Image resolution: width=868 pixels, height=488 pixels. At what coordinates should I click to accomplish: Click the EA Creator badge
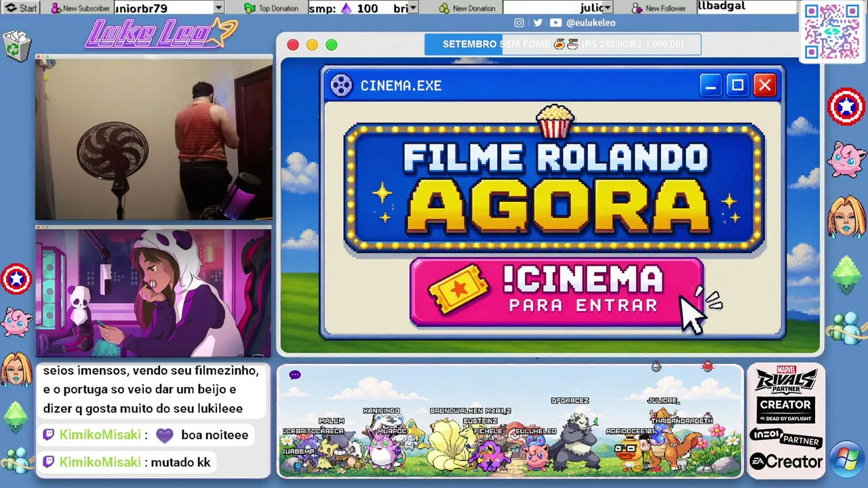786,462
